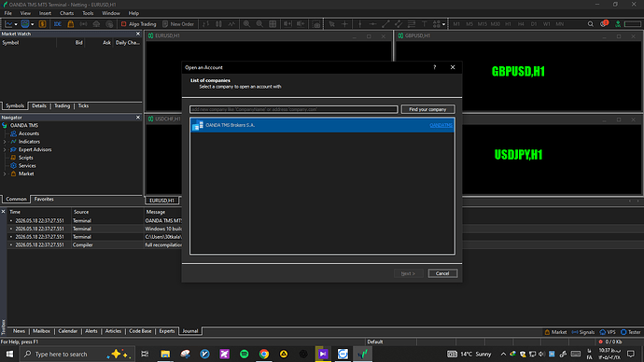
Task: Select the crosshair tool
Action: (344, 24)
